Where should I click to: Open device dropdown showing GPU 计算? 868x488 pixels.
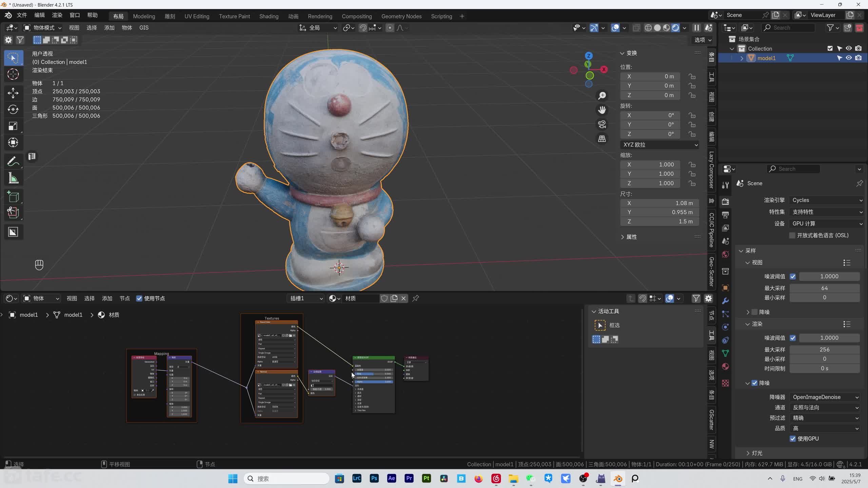point(827,224)
